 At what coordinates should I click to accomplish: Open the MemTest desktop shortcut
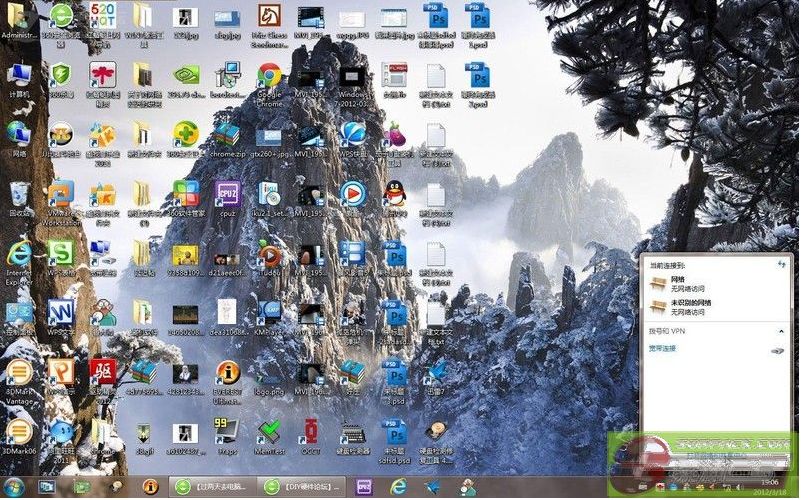coord(268,433)
